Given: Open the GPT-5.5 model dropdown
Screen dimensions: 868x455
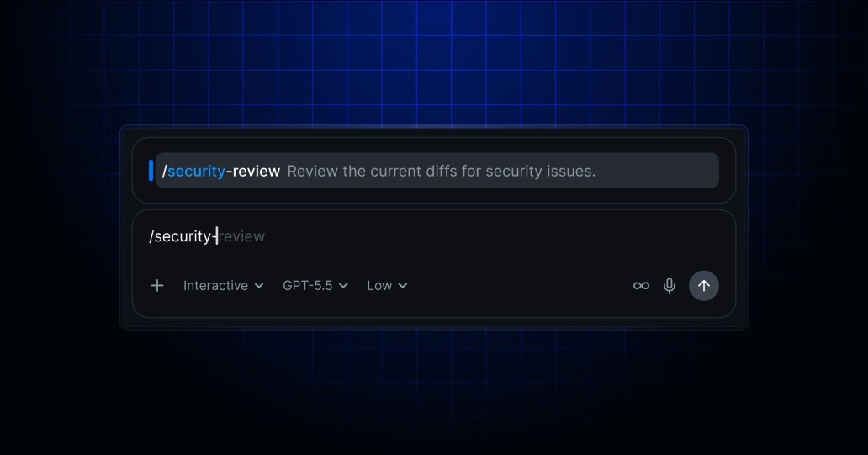Looking at the screenshot, I should [315, 286].
